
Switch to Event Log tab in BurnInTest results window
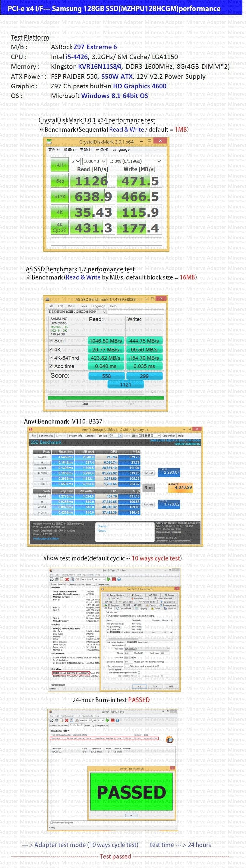pos(90,725)
